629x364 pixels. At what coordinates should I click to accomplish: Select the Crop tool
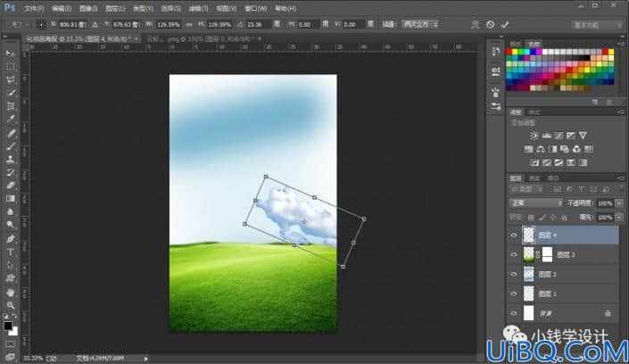tap(10, 106)
